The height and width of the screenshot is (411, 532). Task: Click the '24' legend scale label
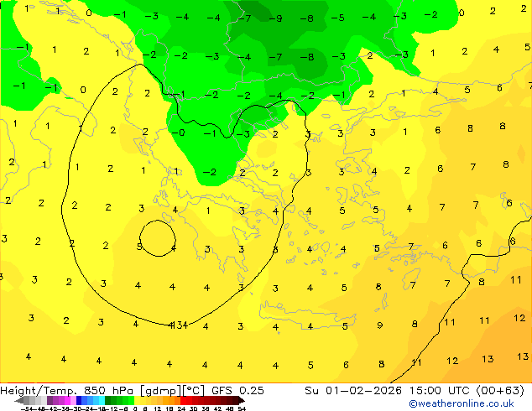point(181,408)
